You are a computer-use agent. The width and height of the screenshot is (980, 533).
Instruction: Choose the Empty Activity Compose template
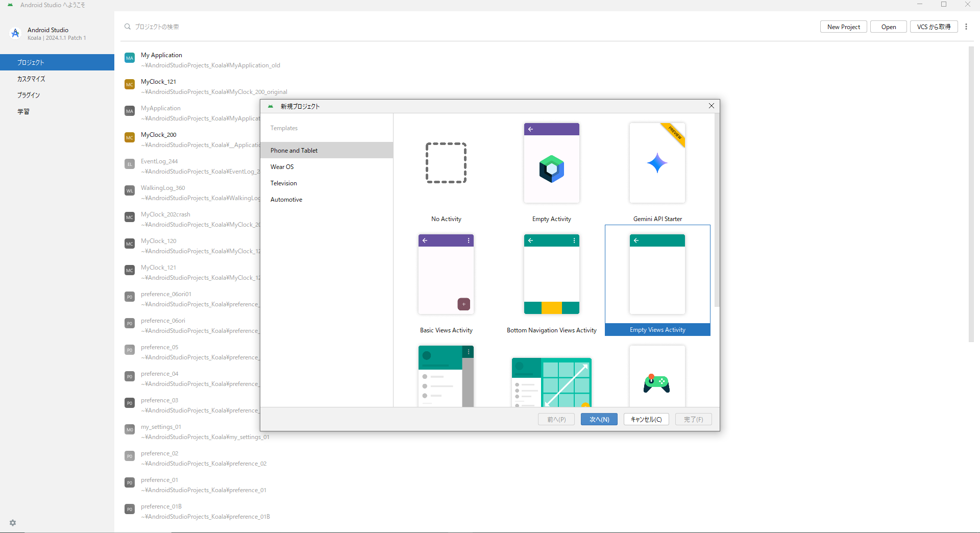click(551, 163)
